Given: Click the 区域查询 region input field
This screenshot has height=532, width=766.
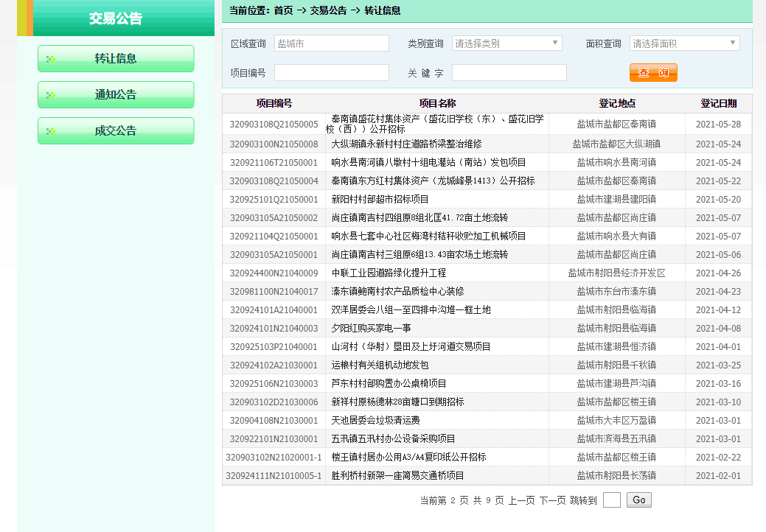Looking at the screenshot, I should pos(331,43).
